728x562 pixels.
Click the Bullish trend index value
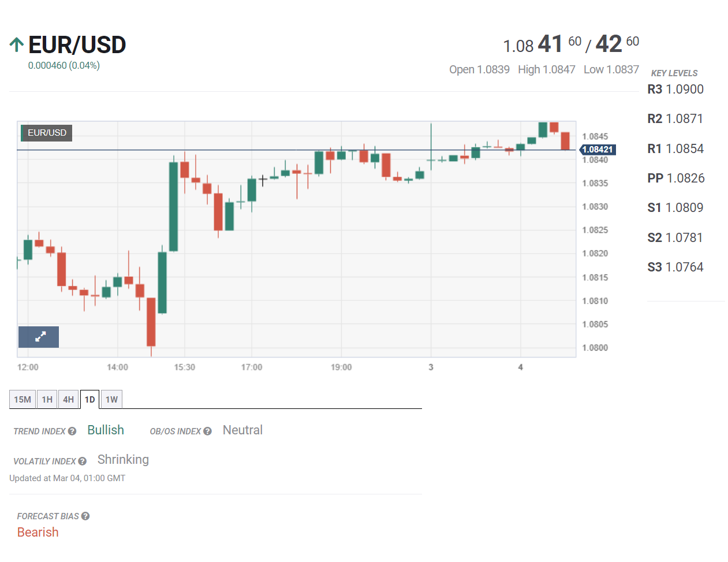pyautogui.click(x=106, y=430)
